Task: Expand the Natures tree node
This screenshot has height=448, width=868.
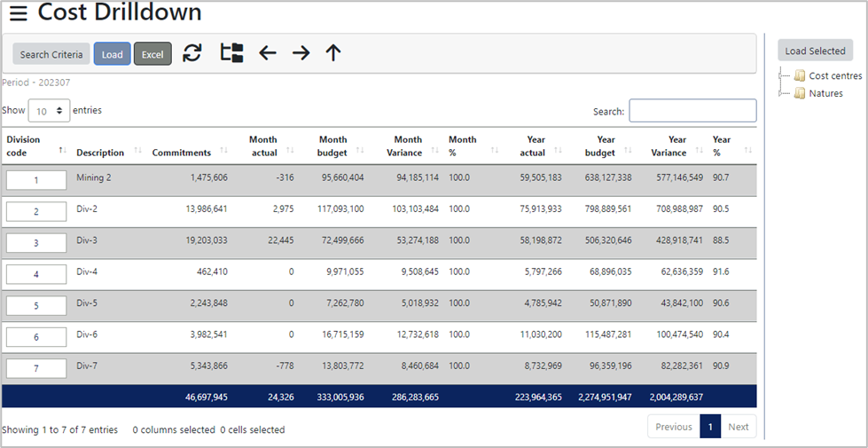Action: [x=780, y=93]
